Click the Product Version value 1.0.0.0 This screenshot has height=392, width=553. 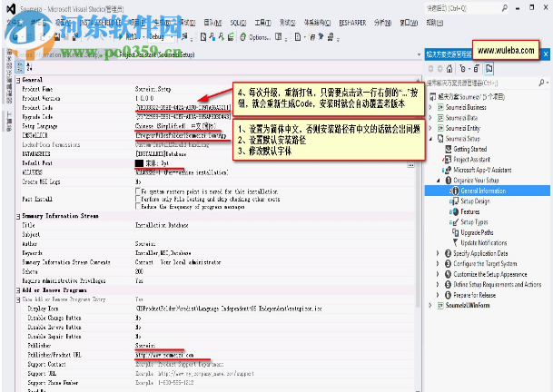pyautogui.click(x=144, y=98)
